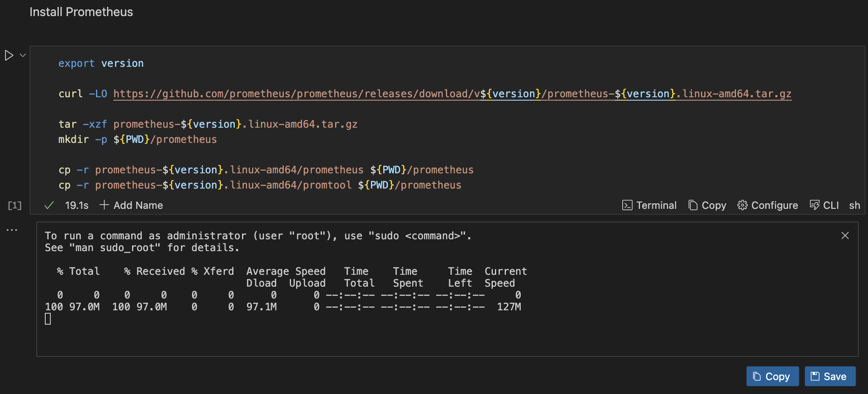
Task: Click the 'tar -xzf' command line
Action: coord(208,124)
